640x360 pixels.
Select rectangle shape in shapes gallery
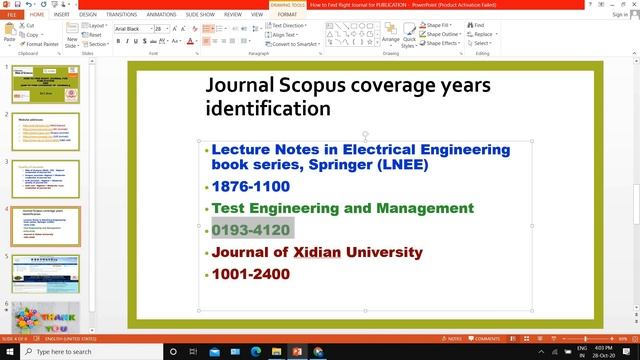point(354,26)
